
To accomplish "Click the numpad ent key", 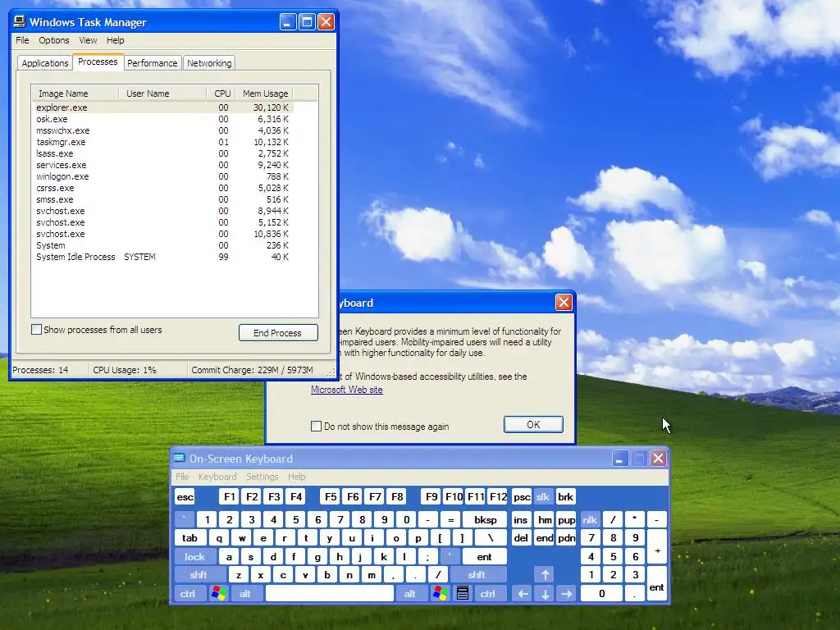I will tap(657, 584).
